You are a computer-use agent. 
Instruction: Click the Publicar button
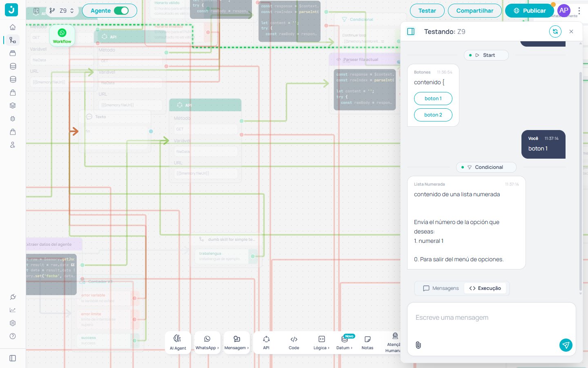coord(529,11)
